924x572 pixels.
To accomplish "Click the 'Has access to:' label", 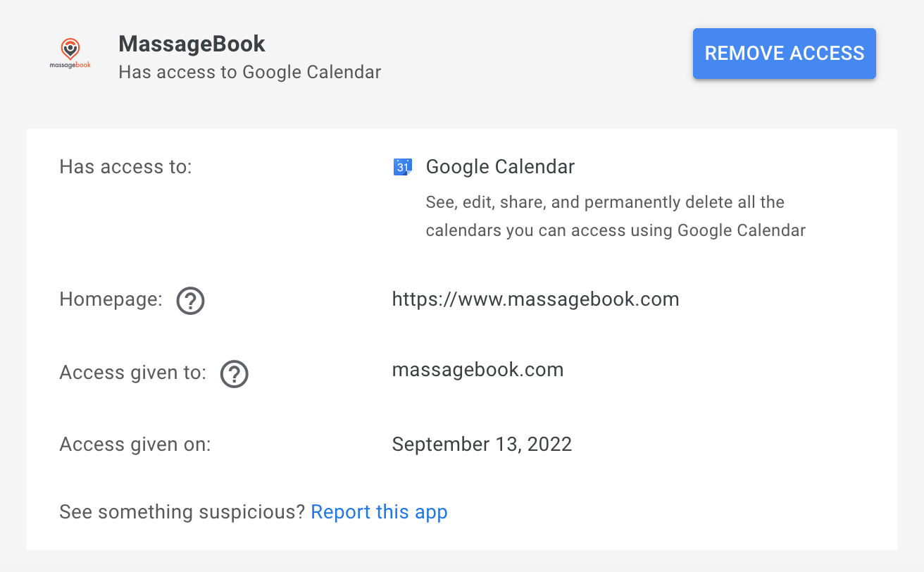I will tap(125, 167).
